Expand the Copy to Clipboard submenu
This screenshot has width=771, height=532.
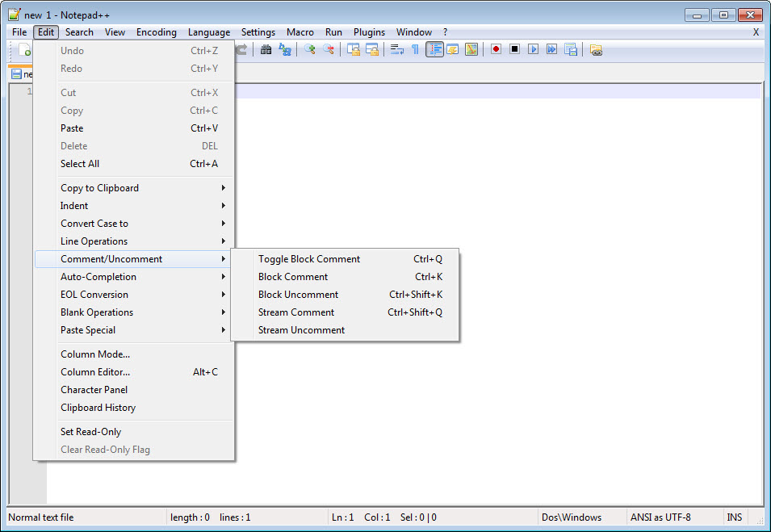pos(132,188)
